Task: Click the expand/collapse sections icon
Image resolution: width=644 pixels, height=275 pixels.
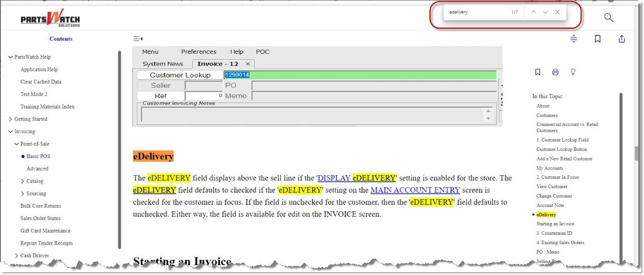Action: pyautogui.click(x=574, y=39)
